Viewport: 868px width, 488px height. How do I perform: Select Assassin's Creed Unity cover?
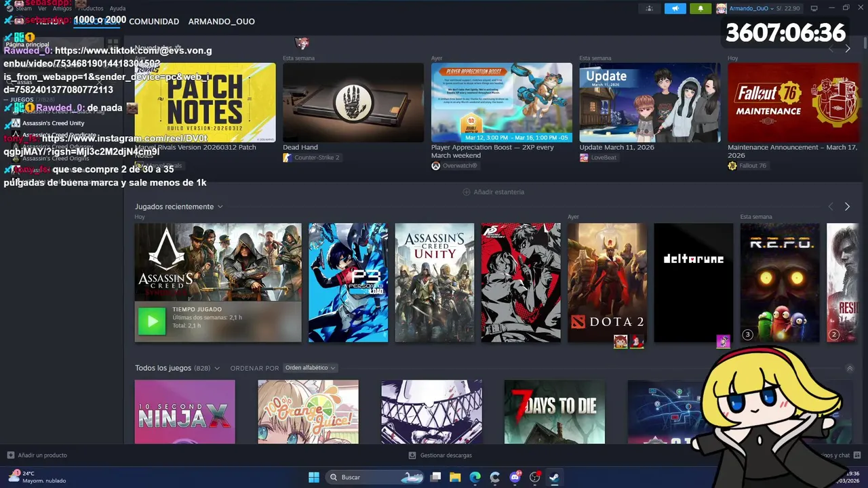click(x=435, y=283)
